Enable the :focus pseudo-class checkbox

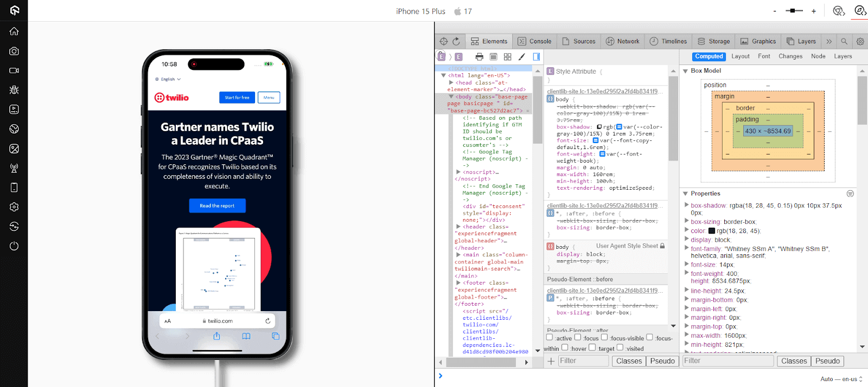tap(578, 337)
